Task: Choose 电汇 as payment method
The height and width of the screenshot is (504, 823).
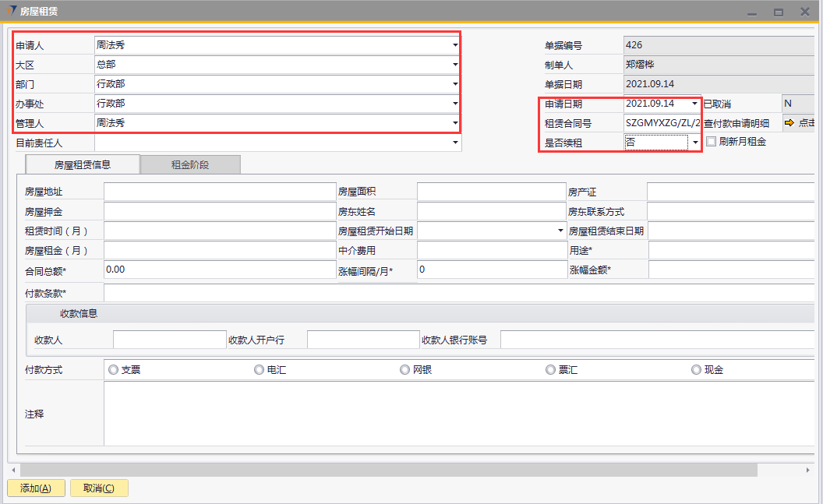Action: point(260,370)
